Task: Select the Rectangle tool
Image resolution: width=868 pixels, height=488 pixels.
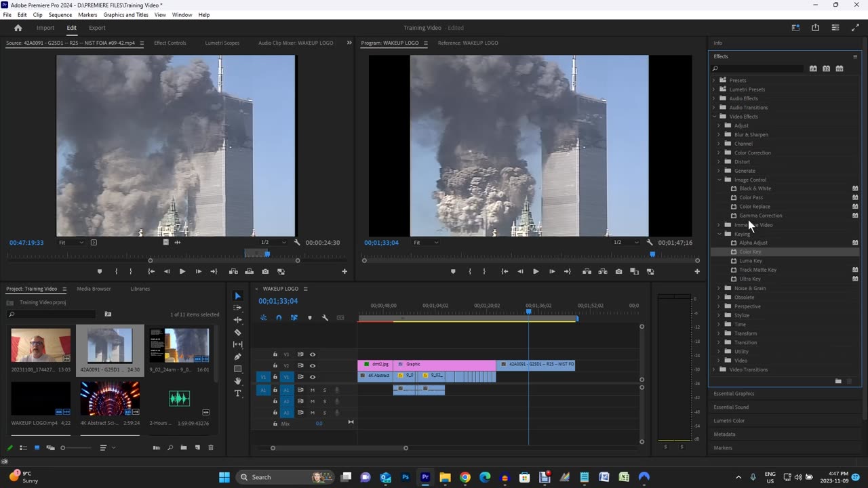Action: (x=237, y=369)
